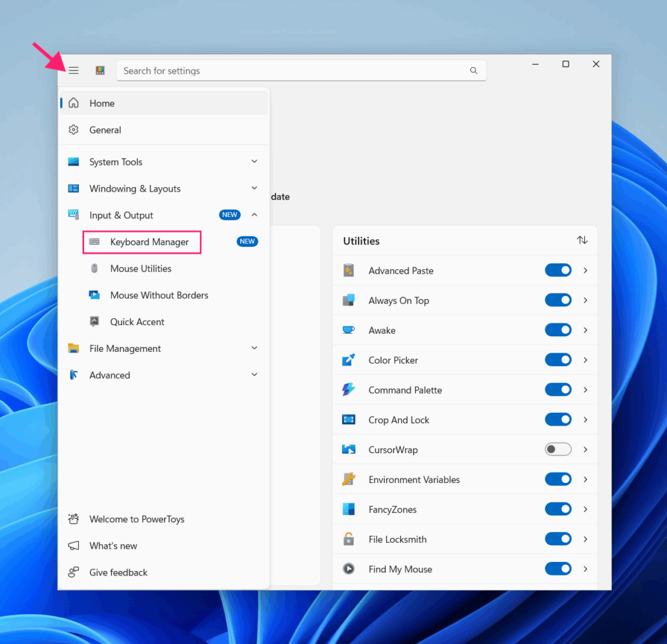Switch off the Awake toggle
Viewport: 667px width, 644px height.
558,330
